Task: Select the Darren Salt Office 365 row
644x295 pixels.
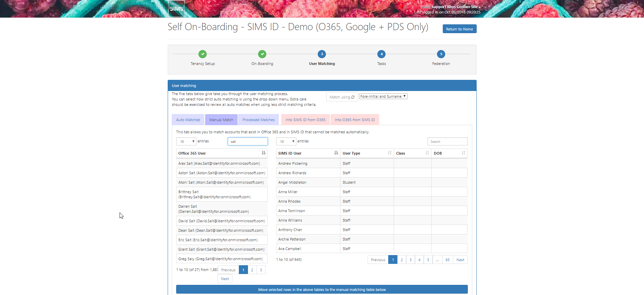Action: pyautogui.click(x=222, y=209)
